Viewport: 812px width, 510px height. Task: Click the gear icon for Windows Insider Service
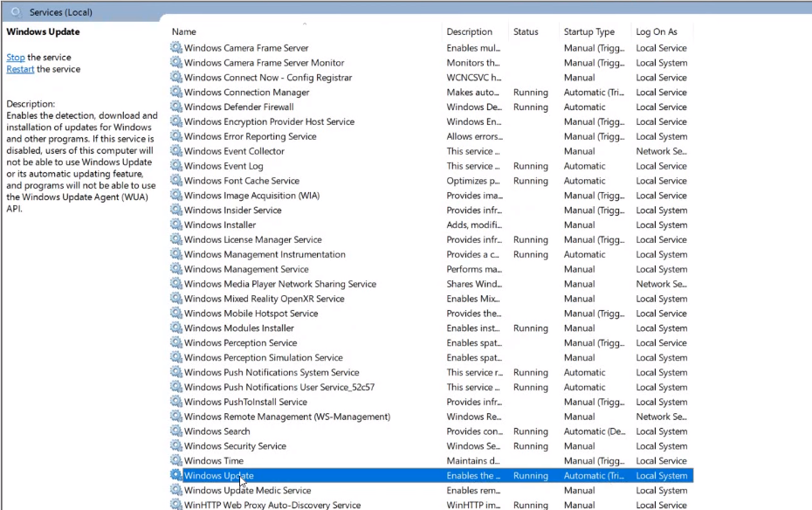tap(176, 210)
